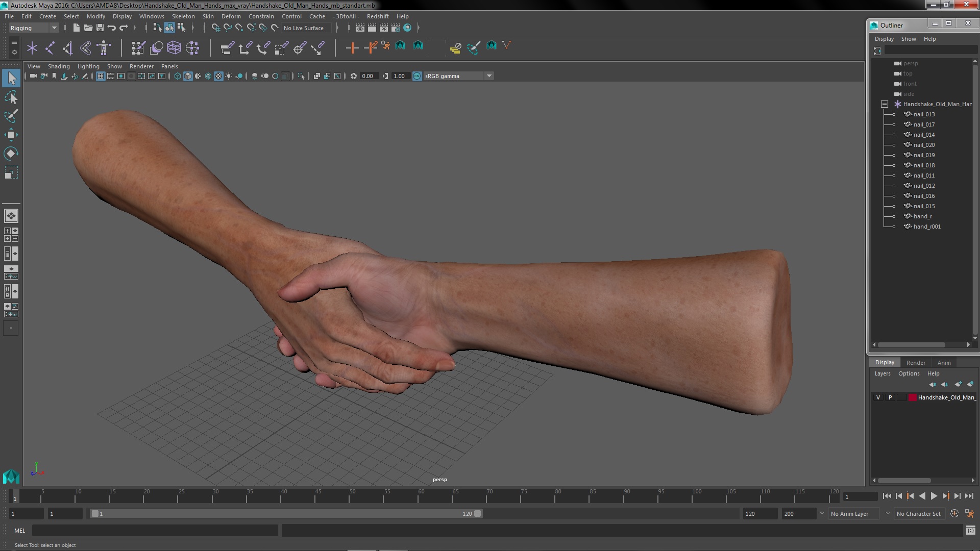Viewport: 980px width, 551px height.
Task: Redo the action with the redo arrow
Action: coord(124,28)
